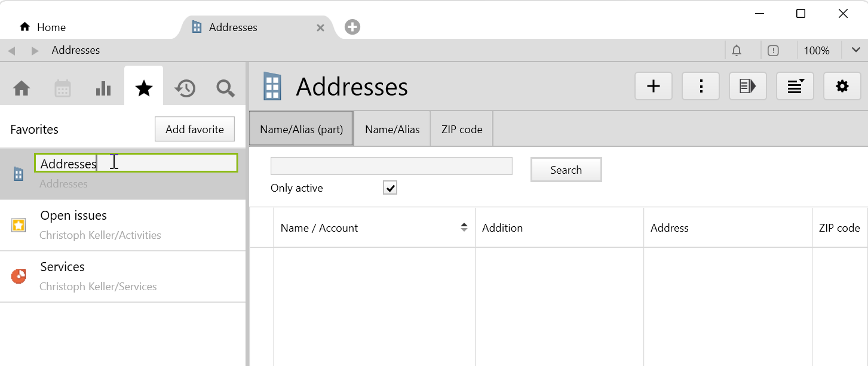The image size is (868, 366).
Task: Open the three-dot more options menu
Action: point(701,87)
